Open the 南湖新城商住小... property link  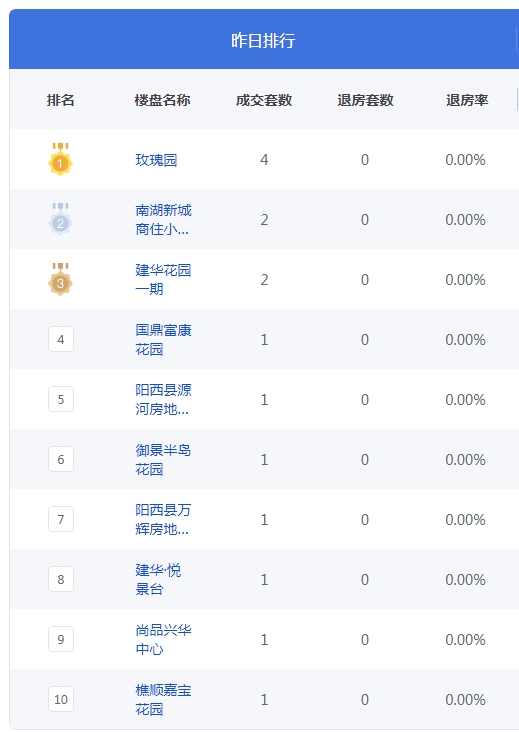click(x=163, y=219)
